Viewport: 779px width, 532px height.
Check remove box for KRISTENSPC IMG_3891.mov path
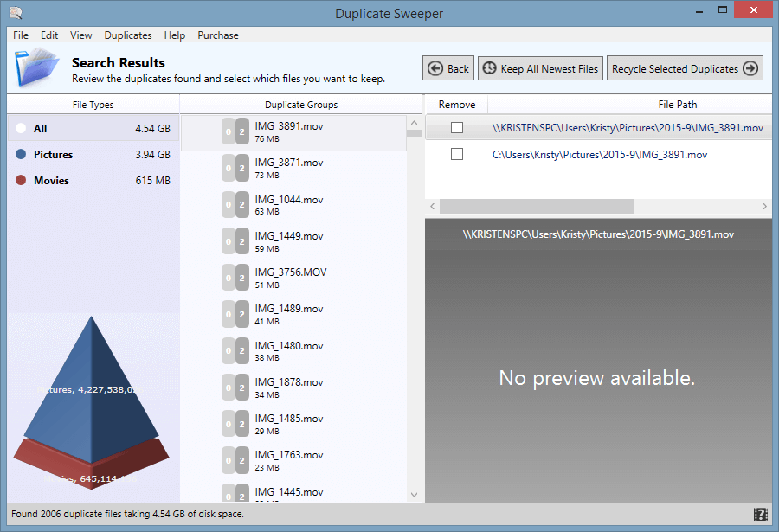click(x=456, y=128)
